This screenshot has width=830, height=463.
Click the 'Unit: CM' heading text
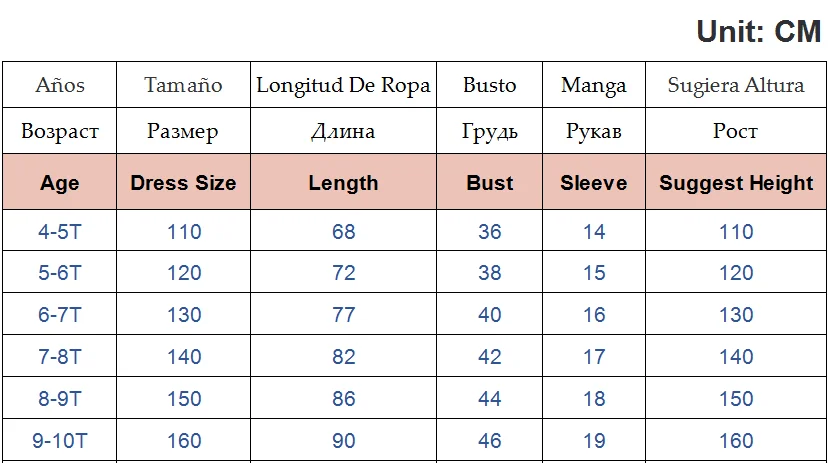point(758,31)
